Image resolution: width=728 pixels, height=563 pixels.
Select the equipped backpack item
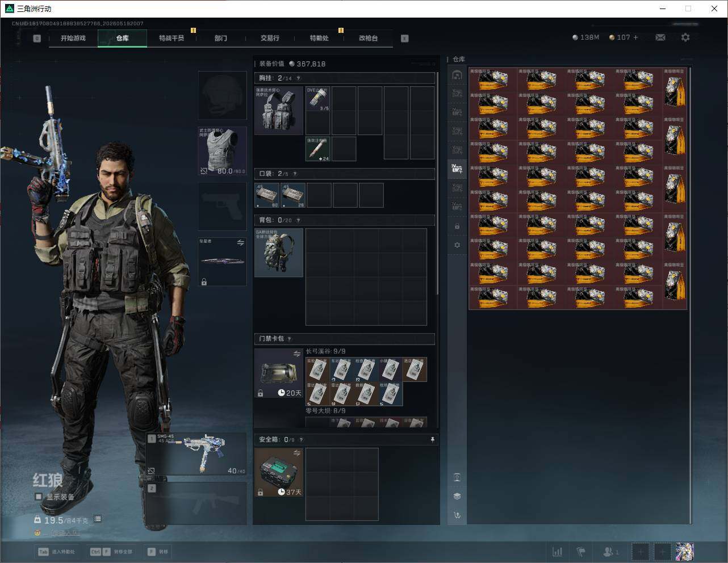pos(279,253)
